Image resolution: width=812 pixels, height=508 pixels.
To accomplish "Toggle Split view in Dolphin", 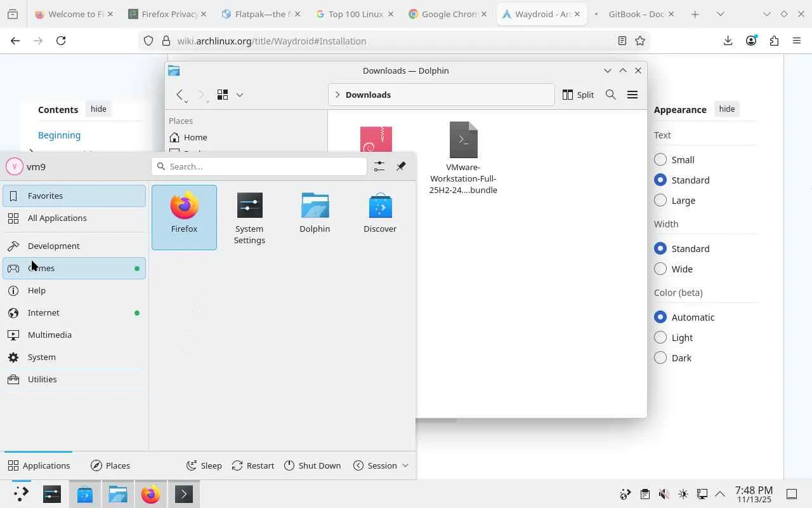I will [x=578, y=95].
